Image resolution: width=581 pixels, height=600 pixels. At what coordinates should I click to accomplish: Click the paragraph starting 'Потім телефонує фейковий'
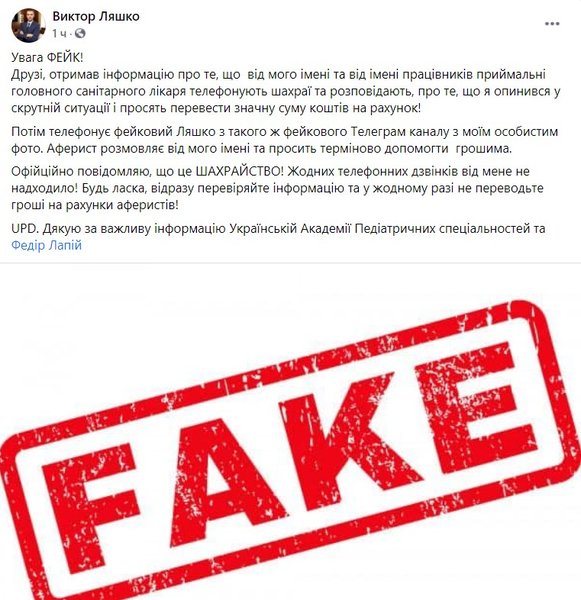[284, 140]
